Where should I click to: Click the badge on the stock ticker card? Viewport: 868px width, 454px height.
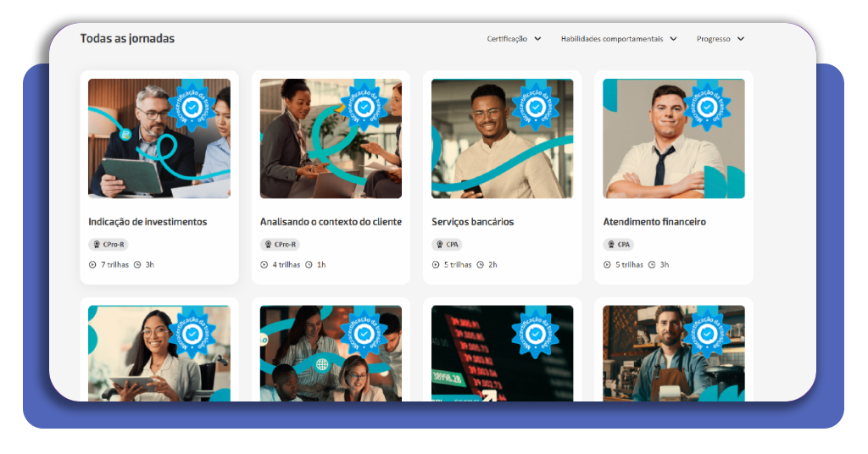click(x=536, y=334)
